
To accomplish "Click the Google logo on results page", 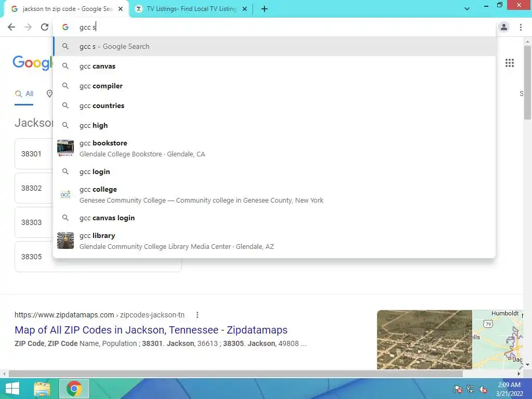I will (x=33, y=63).
